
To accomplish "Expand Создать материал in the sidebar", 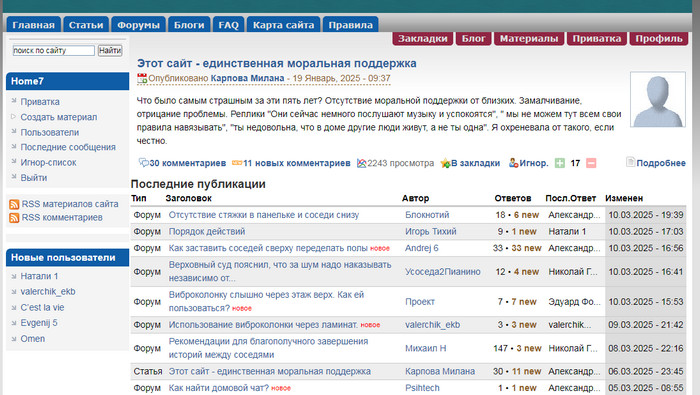I will pos(58,117).
